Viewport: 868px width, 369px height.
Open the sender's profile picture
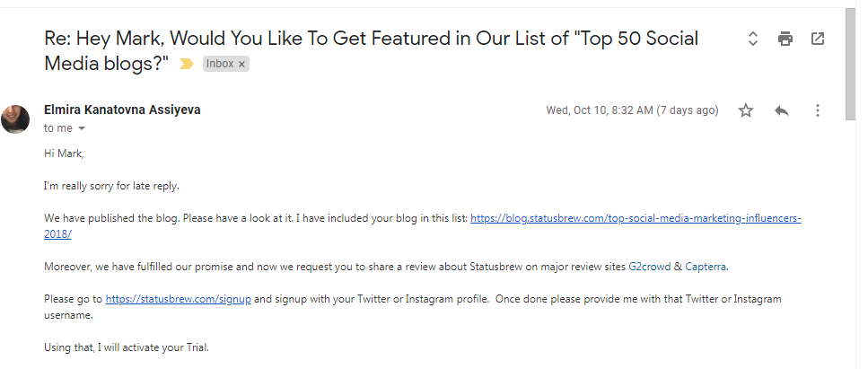click(x=15, y=119)
